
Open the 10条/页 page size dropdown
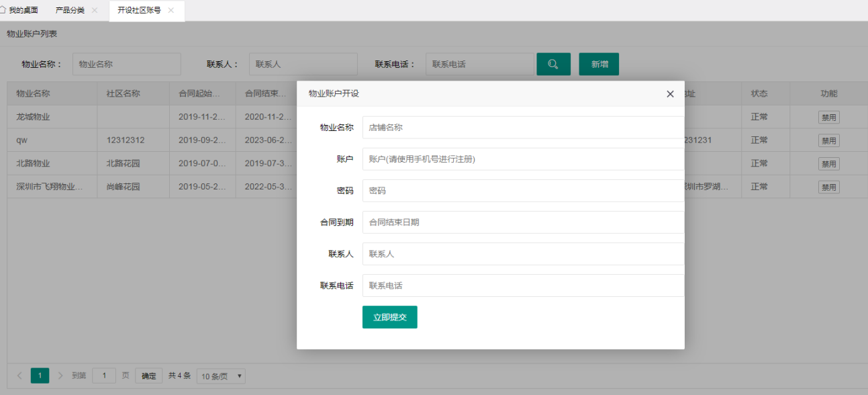(221, 376)
